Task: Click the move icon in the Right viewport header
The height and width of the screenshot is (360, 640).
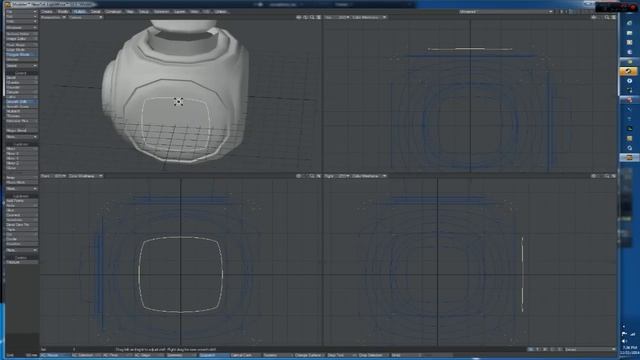Action: point(594,176)
